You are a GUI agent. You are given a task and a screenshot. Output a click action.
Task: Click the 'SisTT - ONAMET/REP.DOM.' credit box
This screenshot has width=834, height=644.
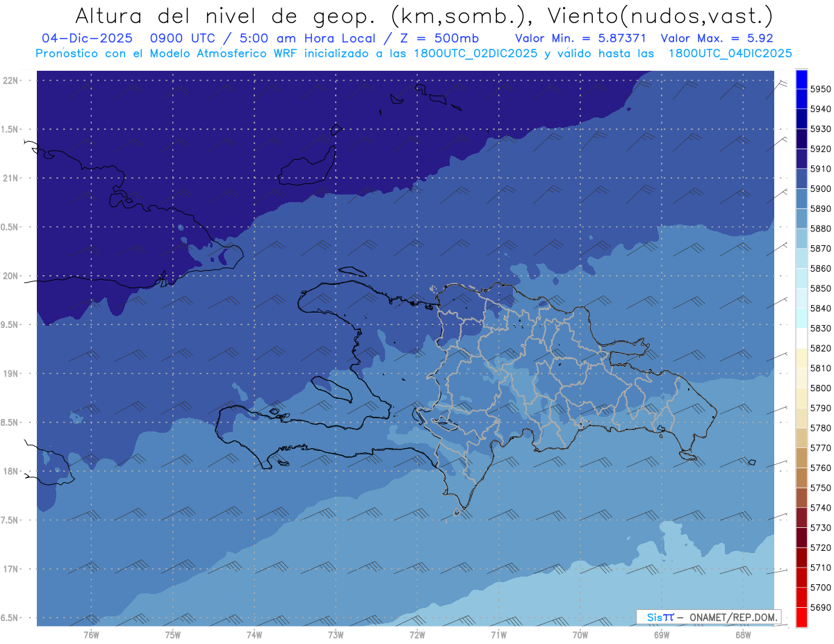[710, 617]
